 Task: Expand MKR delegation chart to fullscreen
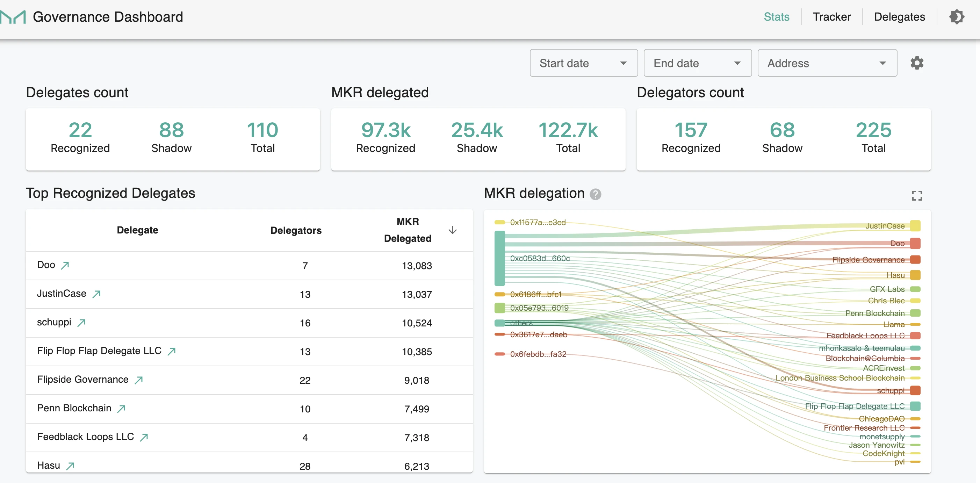coord(917,196)
